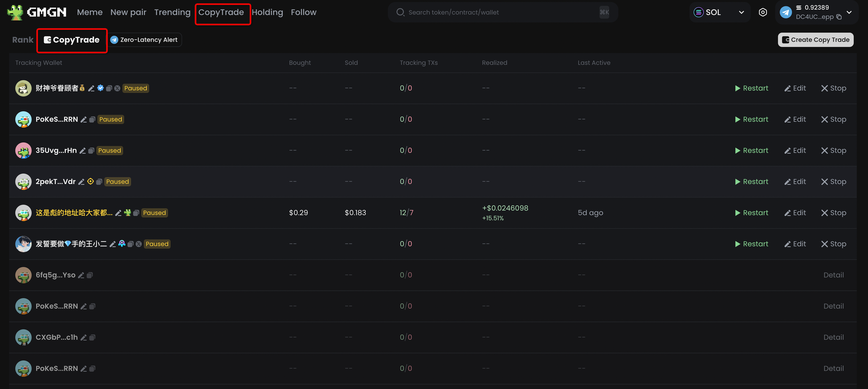Copy address of 35Uvg...rHn wallet
Image resolution: width=868 pixels, height=389 pixels.
click(x=91, y=151)
